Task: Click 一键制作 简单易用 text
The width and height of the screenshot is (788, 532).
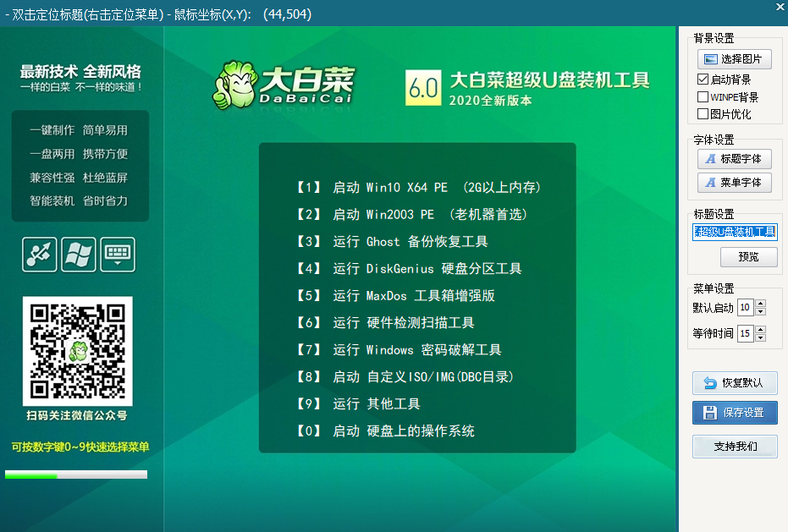Action: (x=79, y=130)
